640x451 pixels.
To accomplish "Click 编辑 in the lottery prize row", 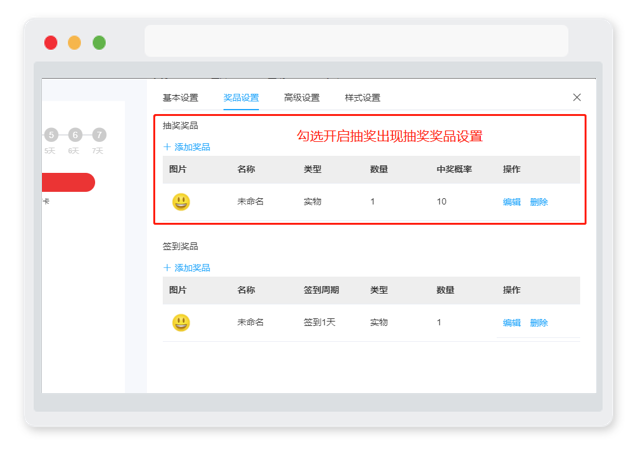I will click(x=511, y=202).
